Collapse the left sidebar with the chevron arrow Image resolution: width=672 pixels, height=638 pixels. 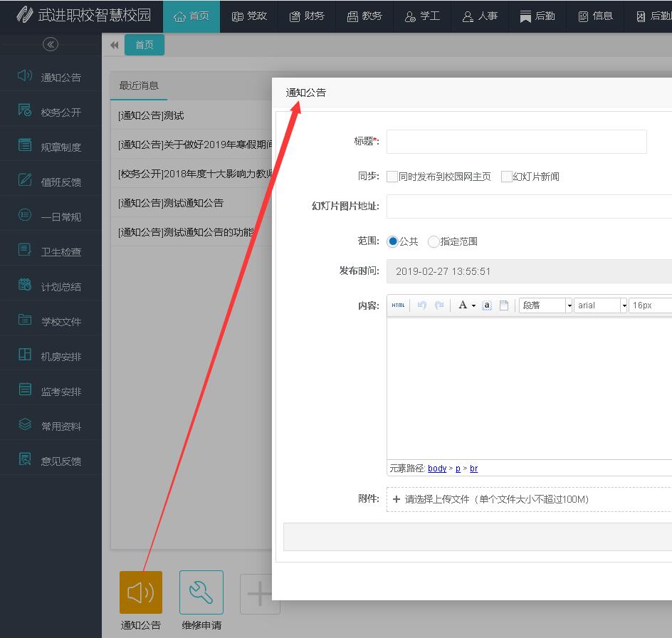[50, 44]
